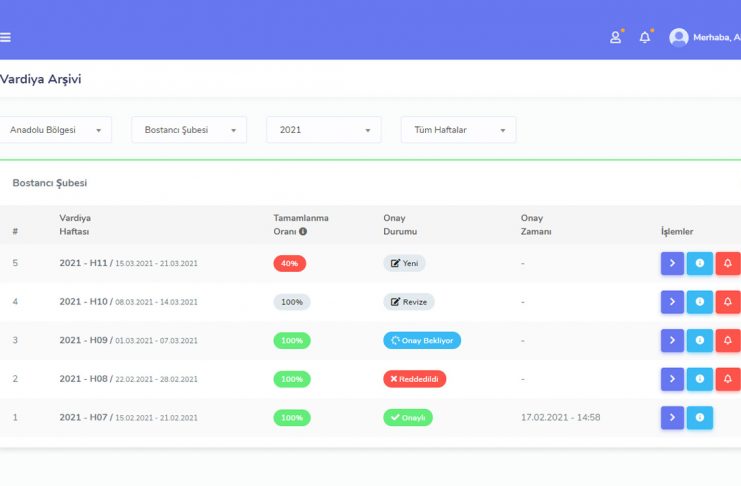Show info for week H10
Screen dimensions: 741x486
(699, 302)
